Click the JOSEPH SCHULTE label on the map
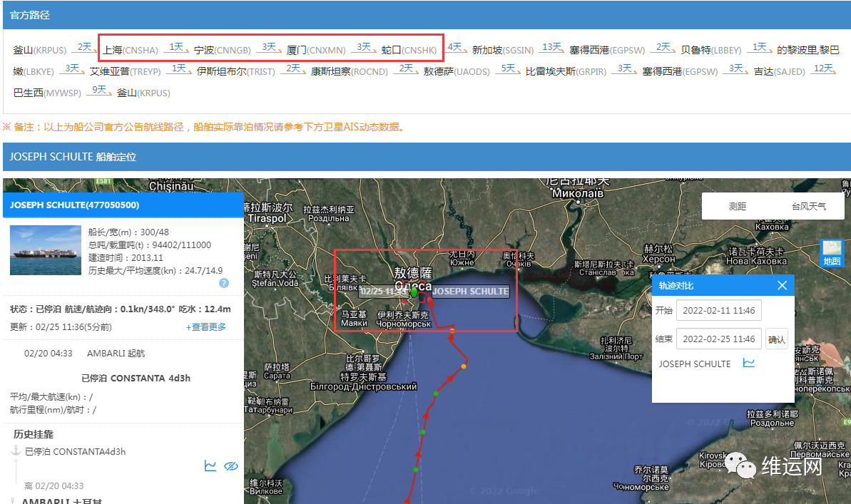Image resolution: width=851 pixels, height=504 pixels. pos(471,292)
